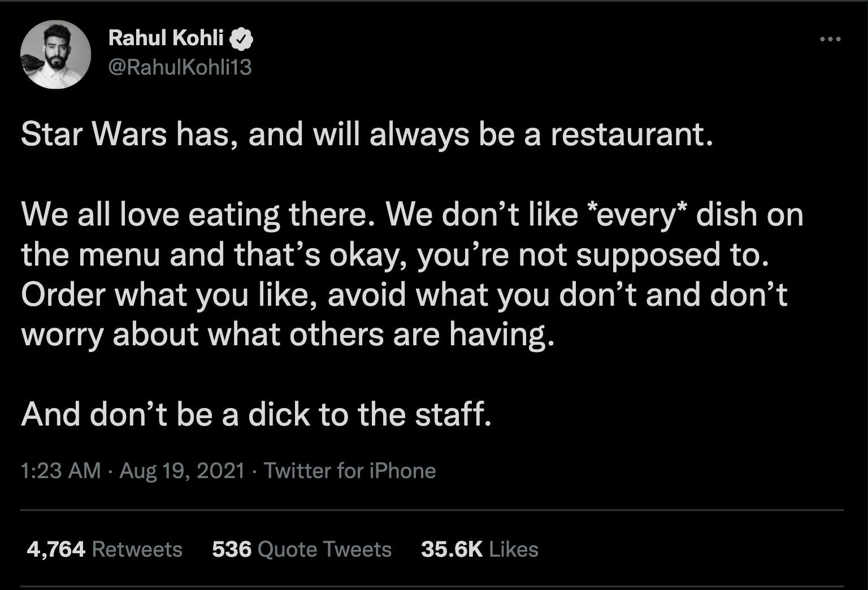The width and height of the screenshot is (868, 590).
Task: Open the tweet's three-dot more options menu
Action: click(830, 39)
